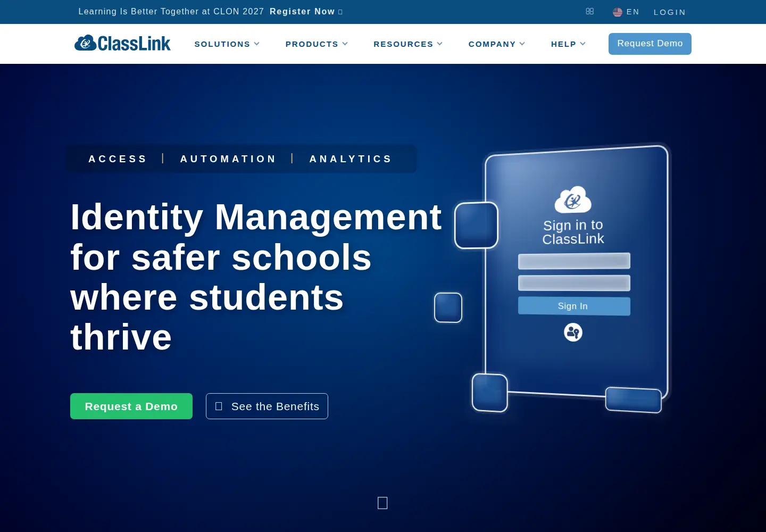Expand the Company menu
The image size is (766, 532).
(x=497, y=44)
